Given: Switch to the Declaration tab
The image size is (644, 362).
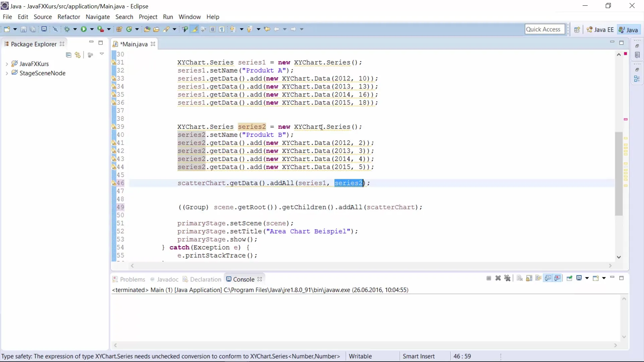Looking at the screenshot, I should [x=202, y=279].
